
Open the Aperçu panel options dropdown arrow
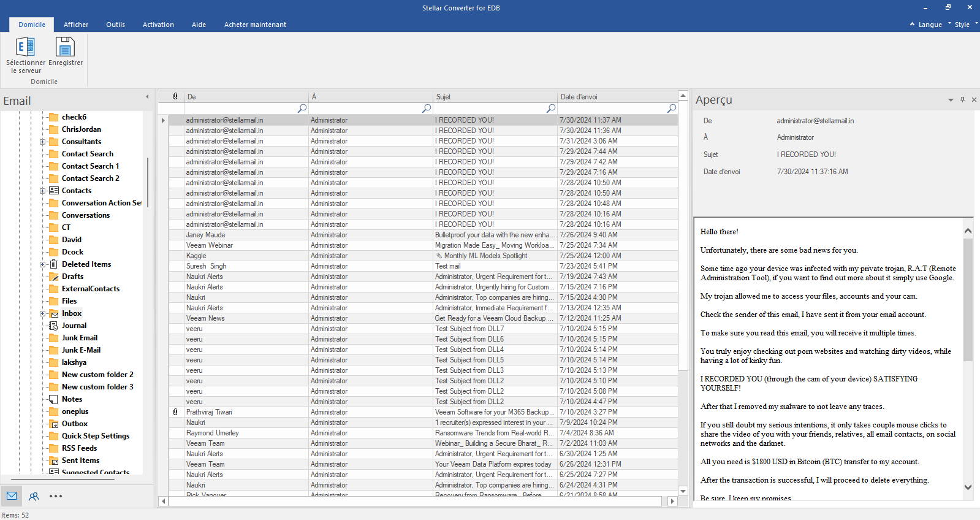click(951, 100)
